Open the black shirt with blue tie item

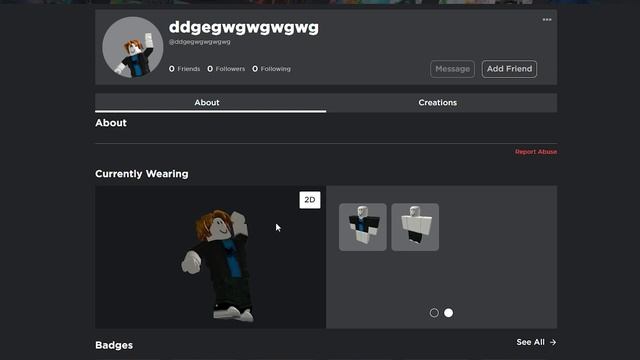(x=362, y=227)
